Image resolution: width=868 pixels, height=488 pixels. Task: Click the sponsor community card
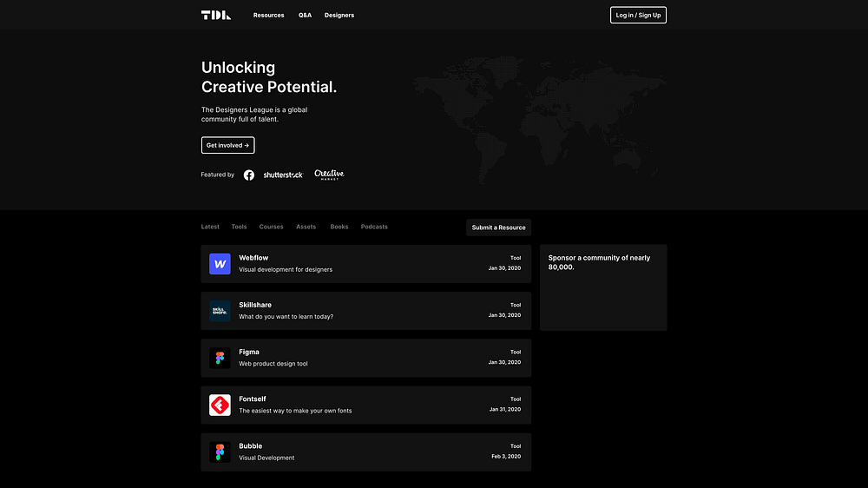[x=603, y=287]
